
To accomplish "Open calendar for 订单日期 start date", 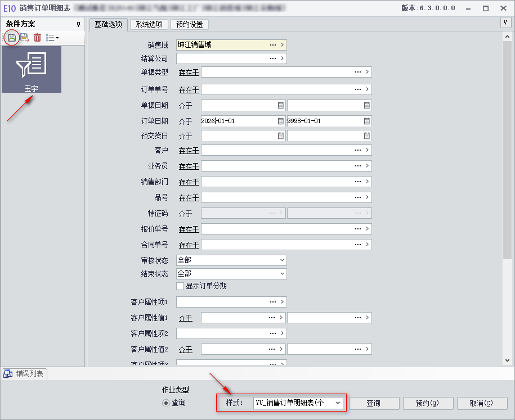I will [x=281, y=121].
